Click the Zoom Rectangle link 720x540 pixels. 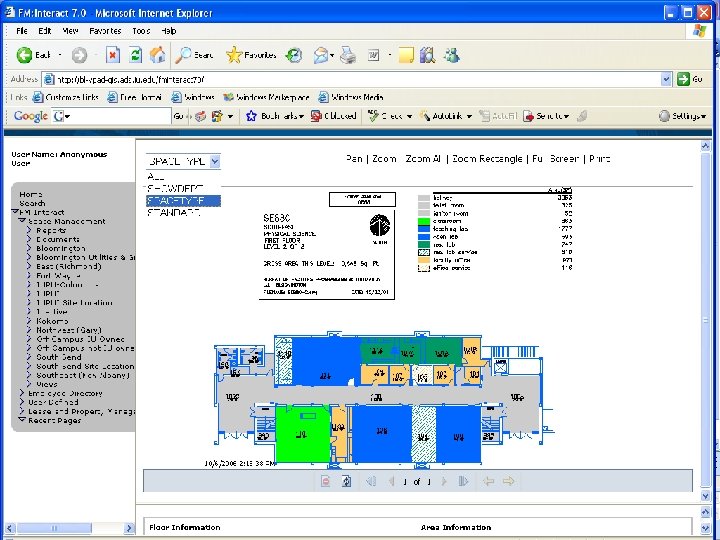click(x=487, y=159)
